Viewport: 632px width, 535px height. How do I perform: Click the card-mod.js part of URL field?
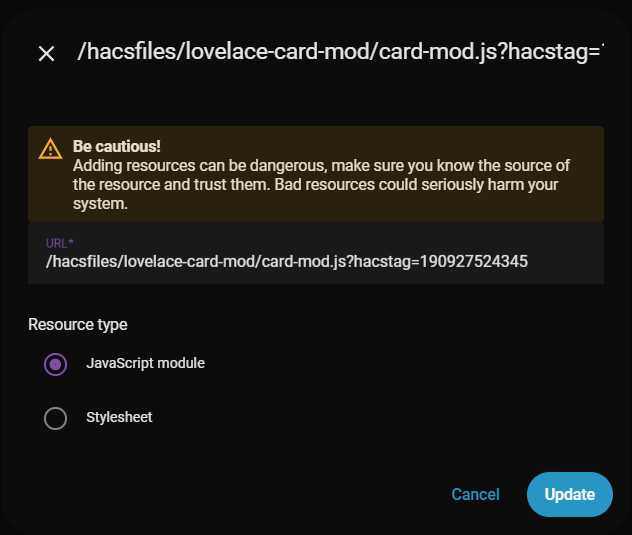(302, 261)
